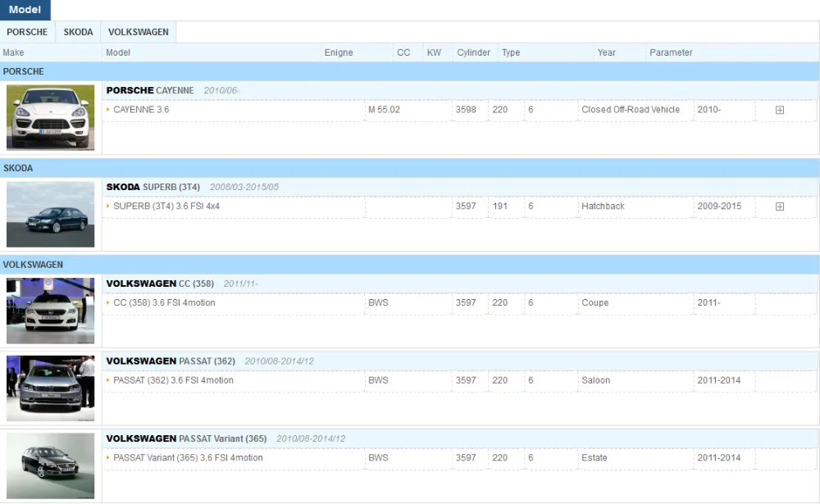Click the VOLKSWAGEN PASSAT (362) heading
This screenshot has height=504, width=820.
click(x=171, y=361)
